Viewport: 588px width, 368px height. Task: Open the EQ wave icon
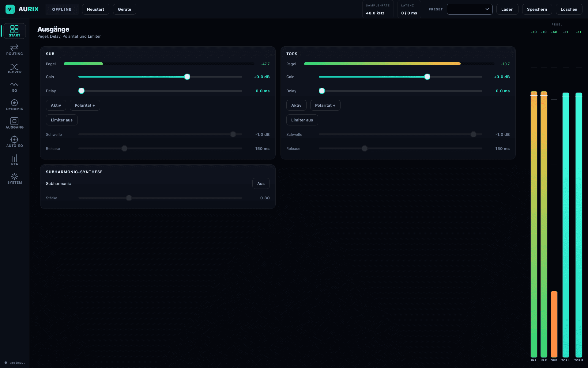(x=14, y=84)
